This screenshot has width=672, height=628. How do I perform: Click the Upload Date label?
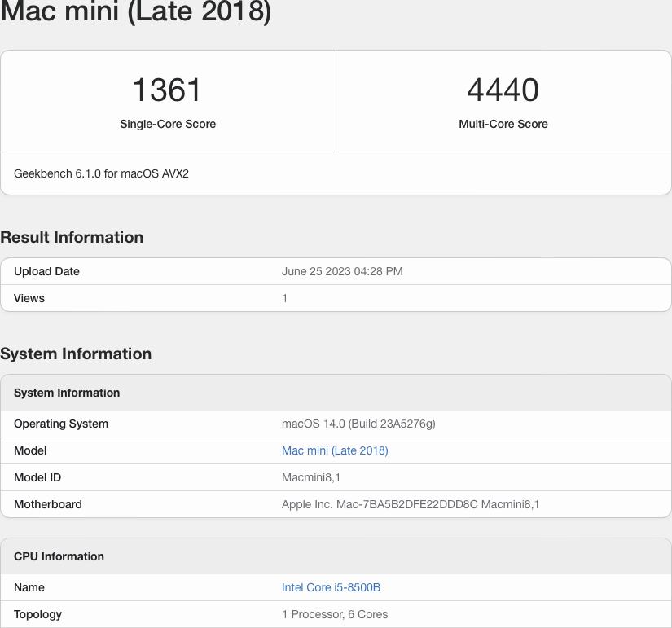46,271
